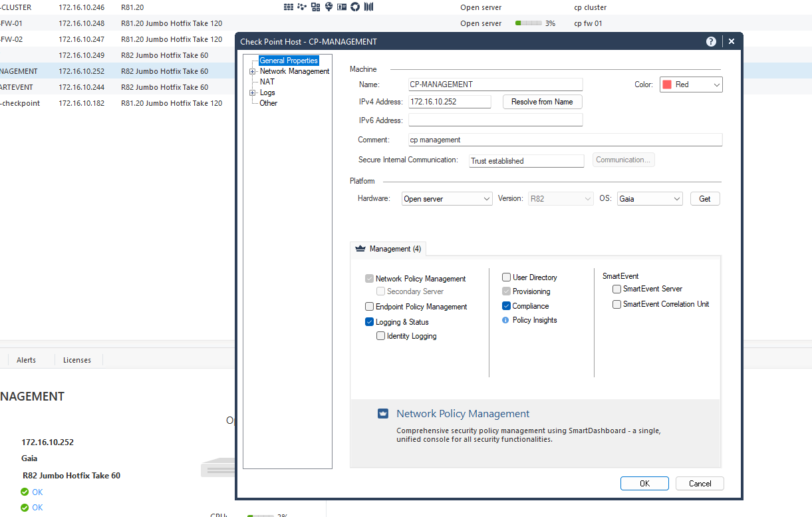The image size is (812, 517).
Task: Click Secure Internal Communication Trust established field
Action: tap(526, 160)
